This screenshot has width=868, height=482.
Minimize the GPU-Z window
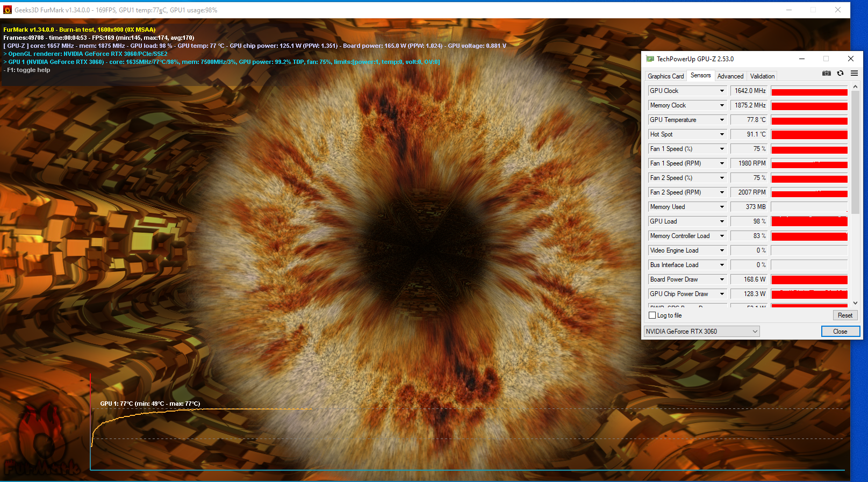pos(801,59)
